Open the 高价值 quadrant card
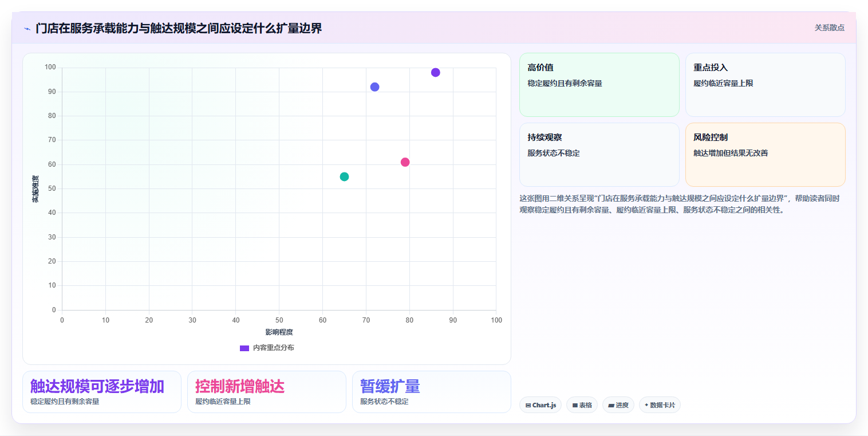The height and width of the screenshot is (436, 868). click(x=599, y=85)
